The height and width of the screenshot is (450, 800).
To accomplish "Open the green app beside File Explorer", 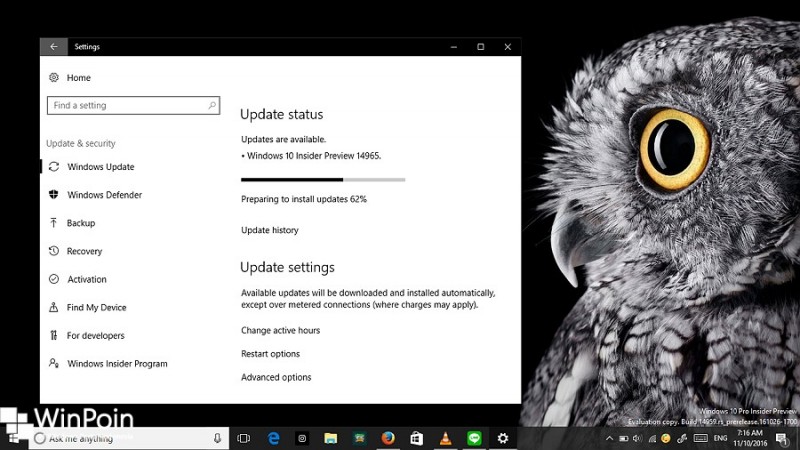I will (360, 438).
